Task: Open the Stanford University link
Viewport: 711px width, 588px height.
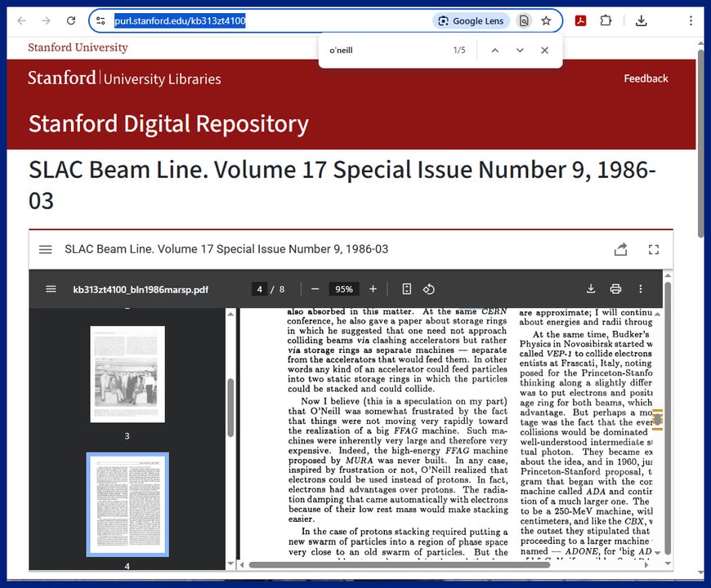Action: pos(78,47)
